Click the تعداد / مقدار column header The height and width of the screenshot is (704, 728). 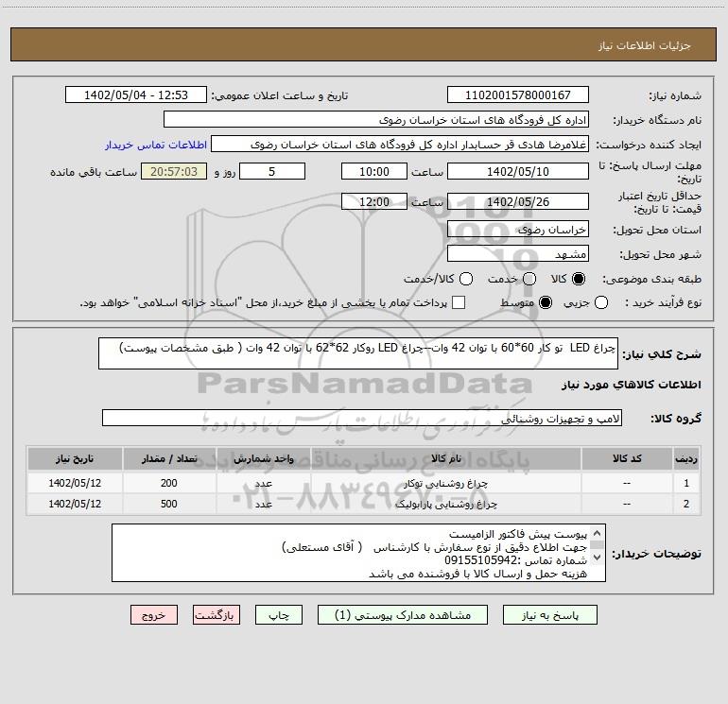click(x=169, y=459)
